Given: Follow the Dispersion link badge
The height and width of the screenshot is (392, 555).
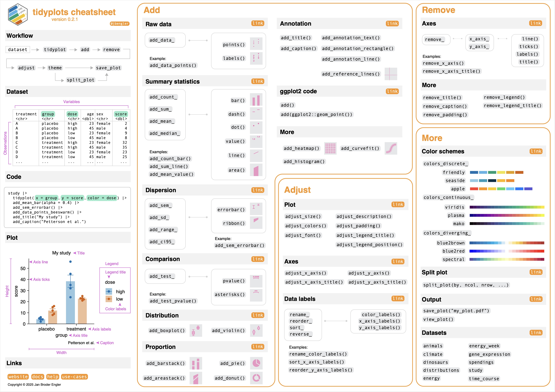Looking at the screenshot, I should point(258,190).
